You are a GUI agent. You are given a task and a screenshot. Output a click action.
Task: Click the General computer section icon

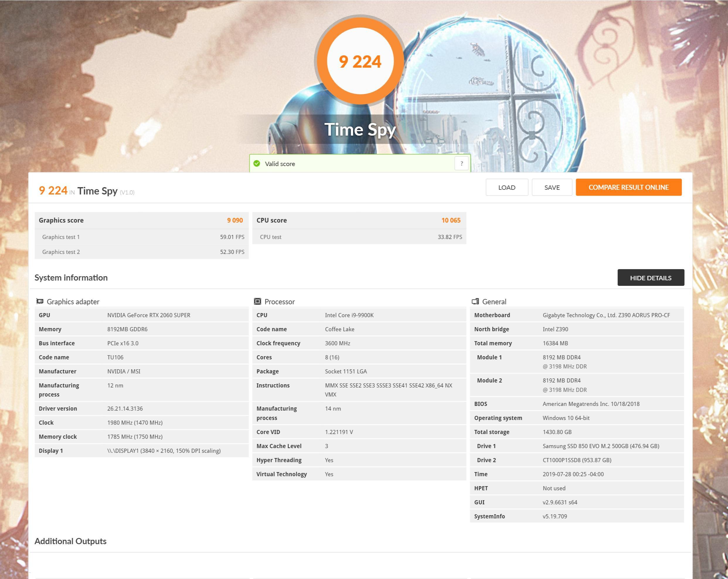click(475, 301)
